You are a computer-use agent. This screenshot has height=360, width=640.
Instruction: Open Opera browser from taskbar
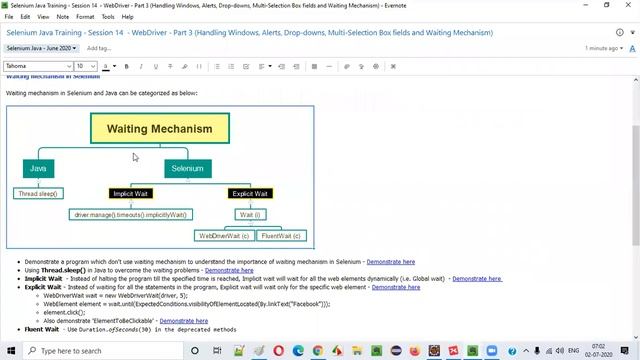pos(278,351)
